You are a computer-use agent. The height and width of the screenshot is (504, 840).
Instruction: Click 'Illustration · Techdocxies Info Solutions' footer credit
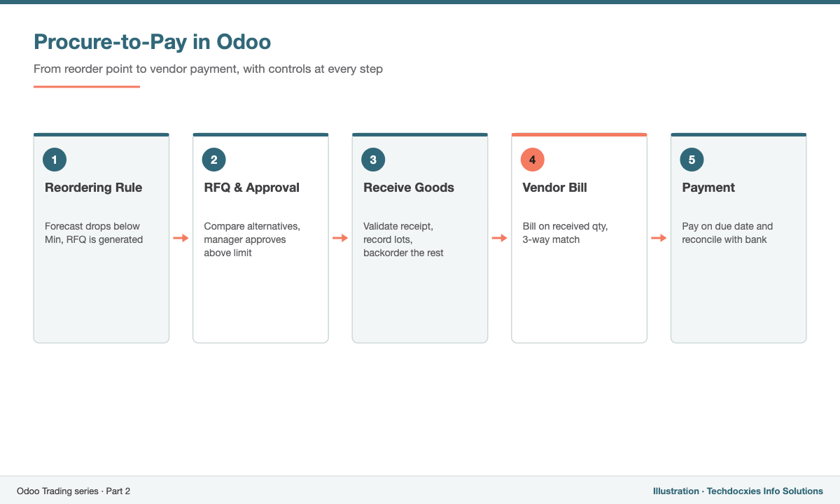coord(738,491)
